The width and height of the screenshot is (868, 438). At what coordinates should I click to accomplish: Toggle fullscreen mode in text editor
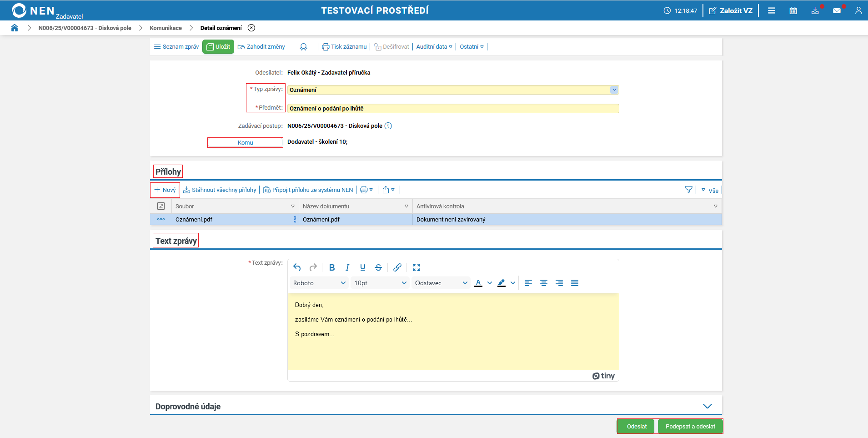[416, 267]
